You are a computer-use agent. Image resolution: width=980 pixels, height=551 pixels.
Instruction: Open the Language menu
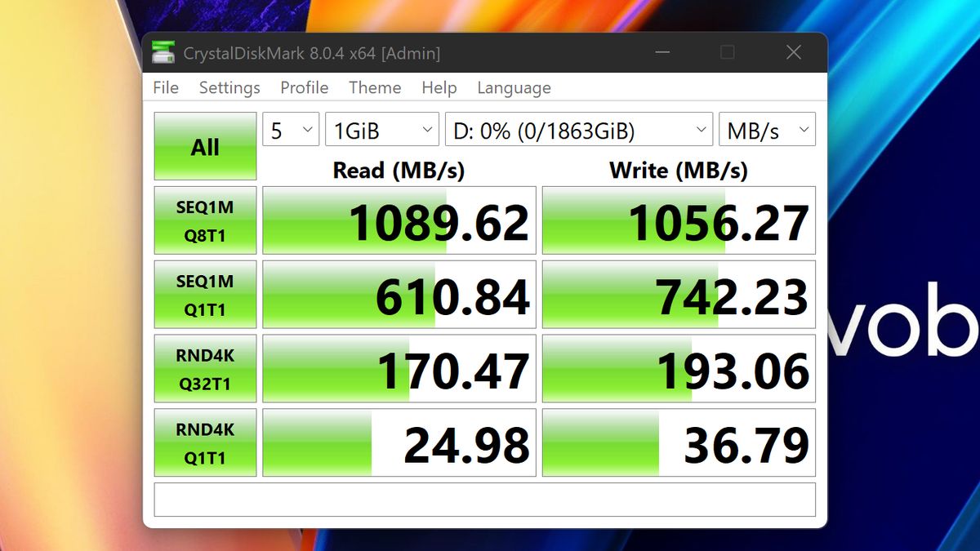pyautogui.click(x=513, y=87)
